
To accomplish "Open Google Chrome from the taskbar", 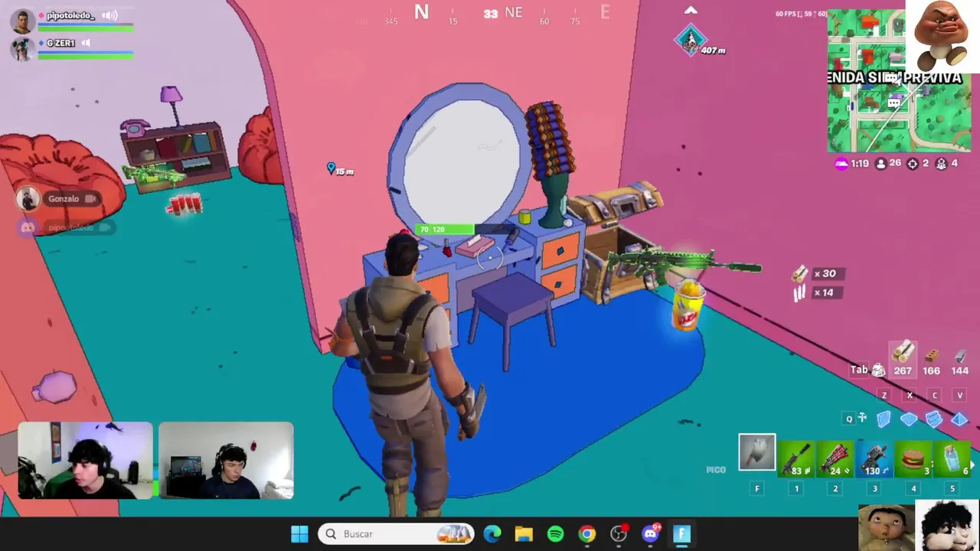I will tap(587, 533).
